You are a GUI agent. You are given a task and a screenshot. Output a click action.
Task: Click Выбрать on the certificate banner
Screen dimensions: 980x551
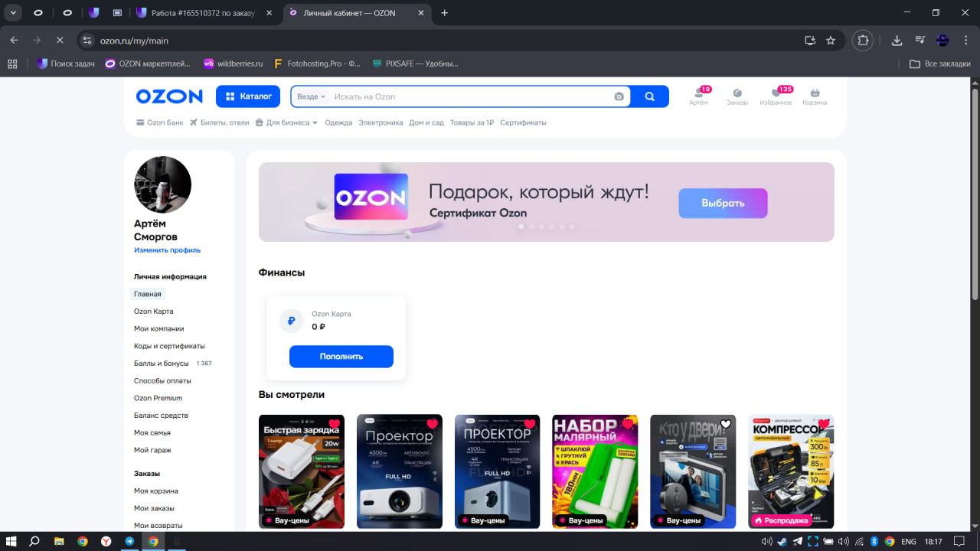[x=723, y=204]
